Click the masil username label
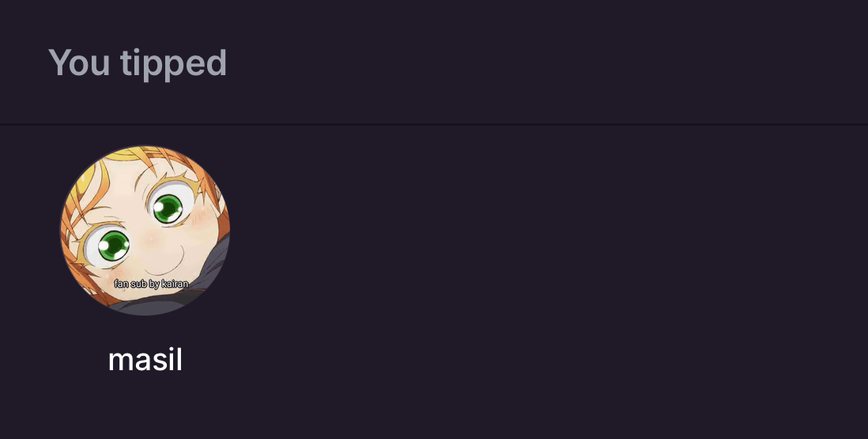 coord(145,360)
